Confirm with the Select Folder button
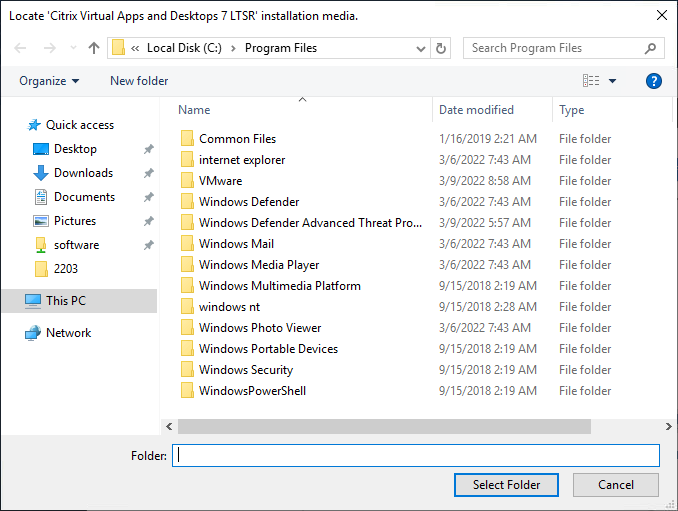Viewport: 678px width, 511px height. [506, 485]
